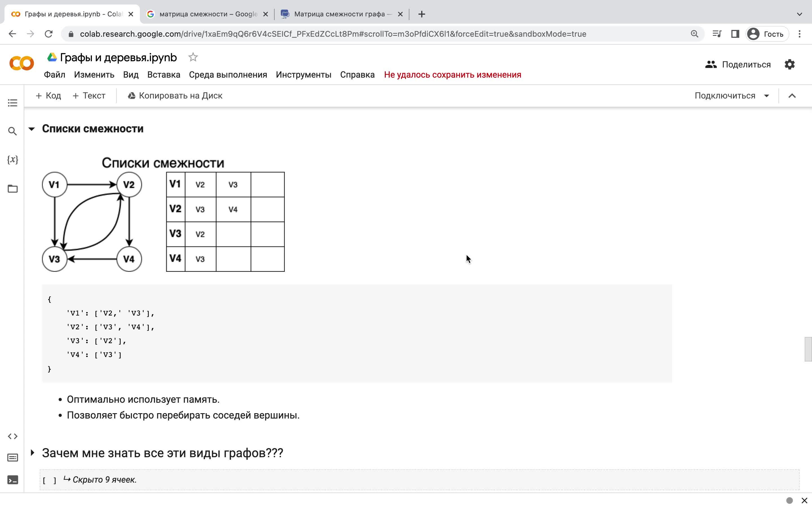Screen dimensions: 812x508
Task: Click the Google Drive icon beside notebook title
Action: click(52, 57)
